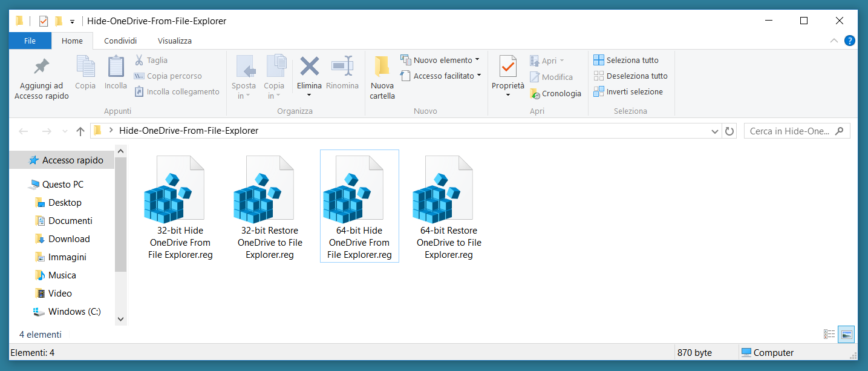This screenshot has width=868, height=371.
Task: Switch to large icons view in status bar
Action: tap(847, 334)
